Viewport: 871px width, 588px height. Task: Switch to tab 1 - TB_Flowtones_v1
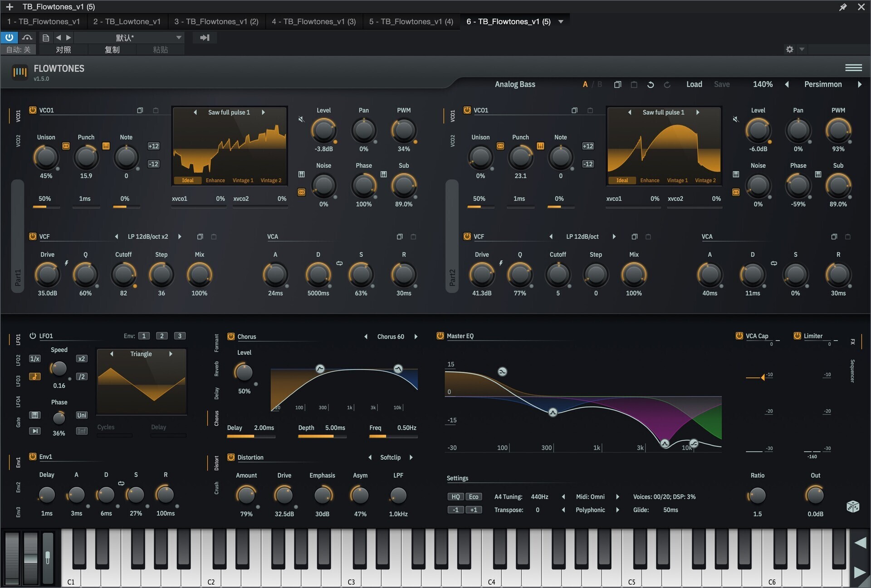[x=44, y=22]
